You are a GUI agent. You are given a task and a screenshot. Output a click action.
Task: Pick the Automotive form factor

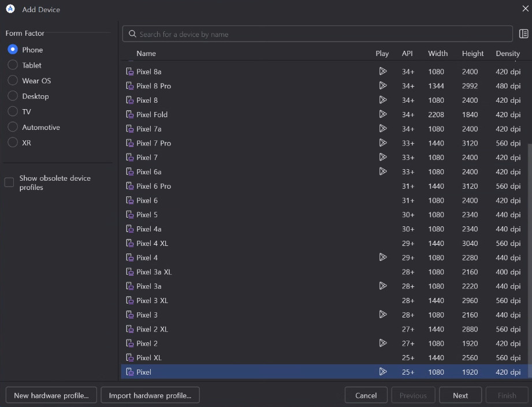pos(13,127)
